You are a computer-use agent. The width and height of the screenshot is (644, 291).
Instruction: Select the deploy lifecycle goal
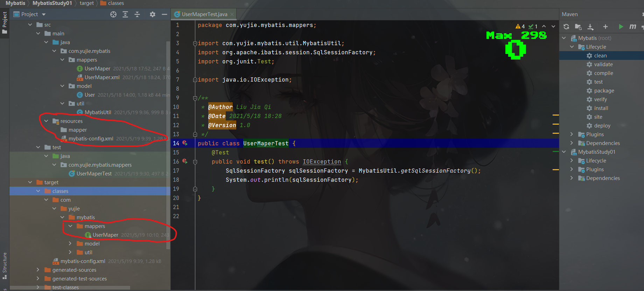pos(602,126)
